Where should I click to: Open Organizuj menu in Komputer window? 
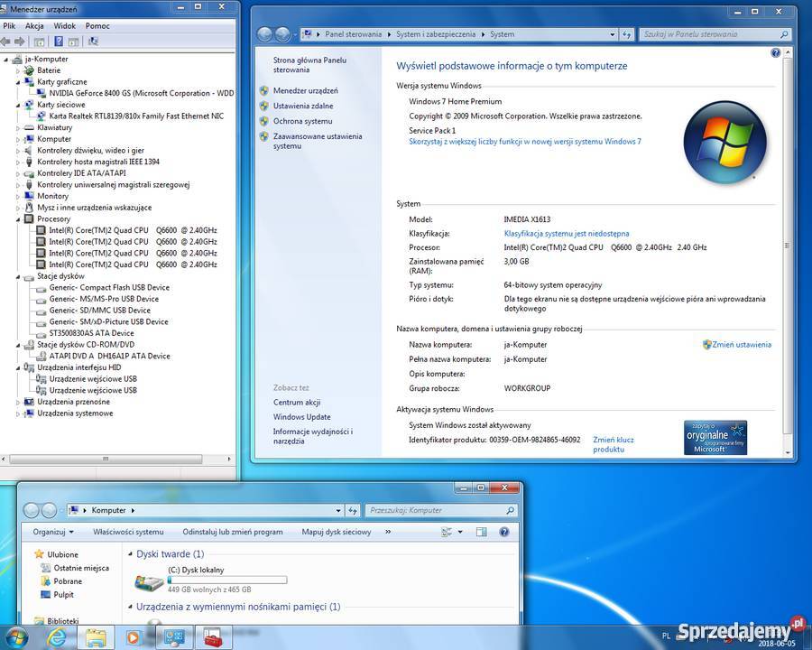point(53,532)
